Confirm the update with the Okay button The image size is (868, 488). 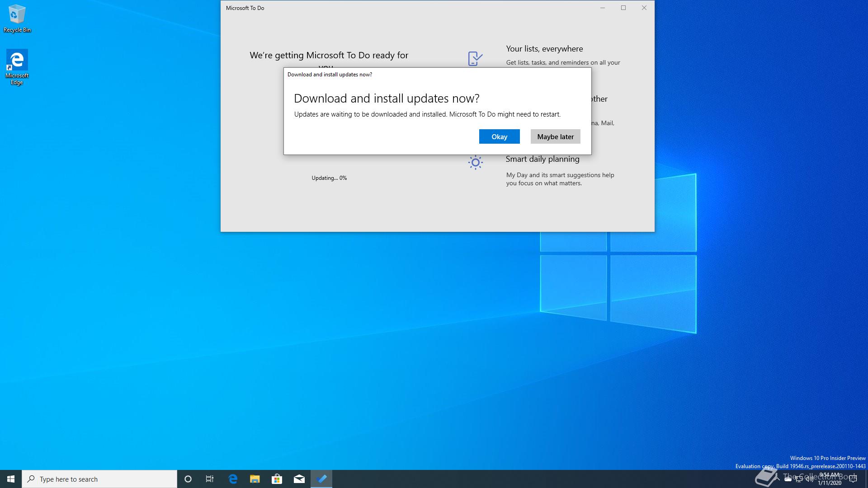[499, 136]
